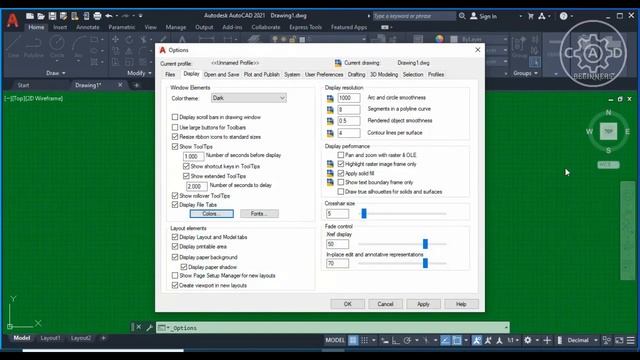
Task: Open the User Preferences tab
Action: coord(324,75)
